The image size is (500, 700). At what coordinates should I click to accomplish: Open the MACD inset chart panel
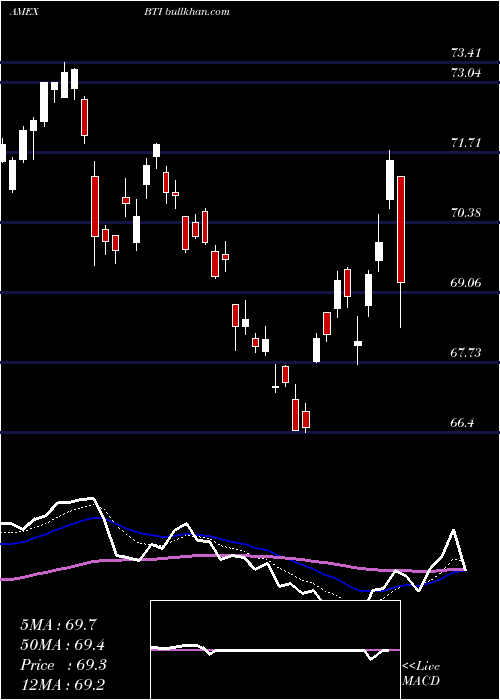275,650
